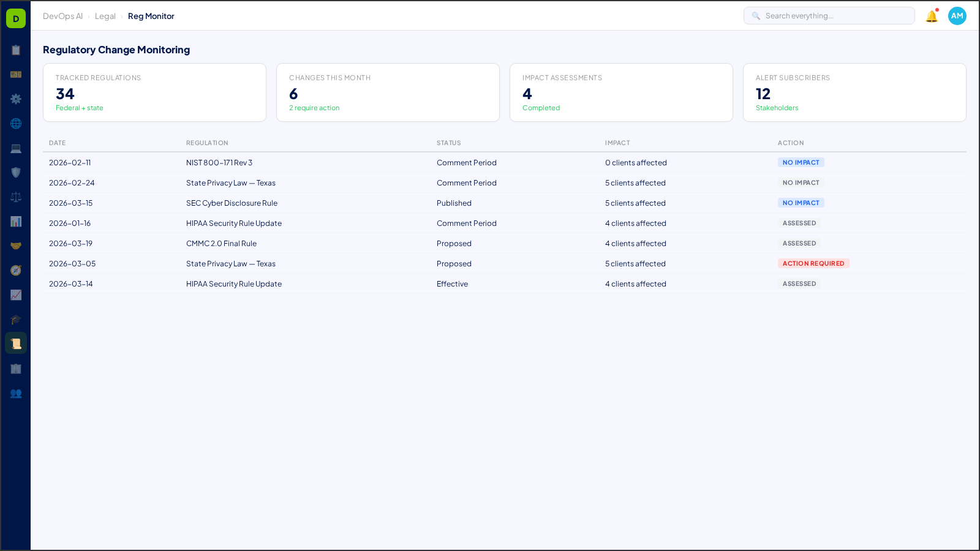Open the AM user avatar menu

point(957,16)
